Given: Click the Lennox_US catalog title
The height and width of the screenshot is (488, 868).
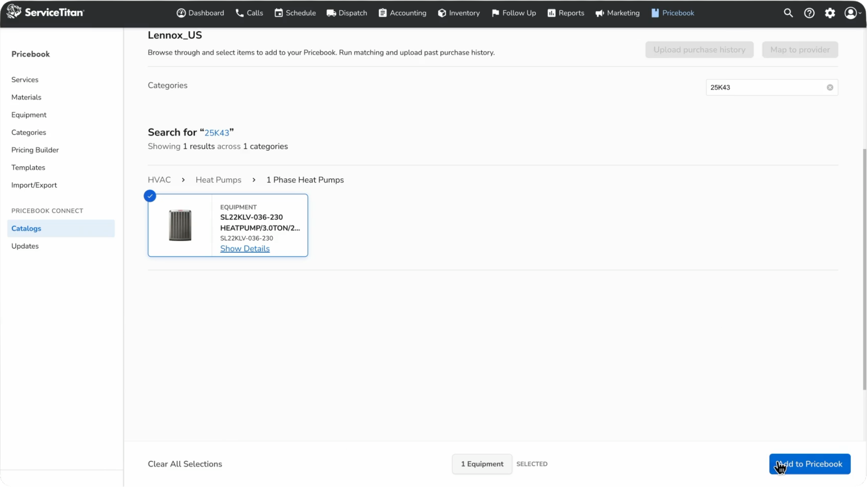Looking at the screenshot, I should click(x=175, y=35).
